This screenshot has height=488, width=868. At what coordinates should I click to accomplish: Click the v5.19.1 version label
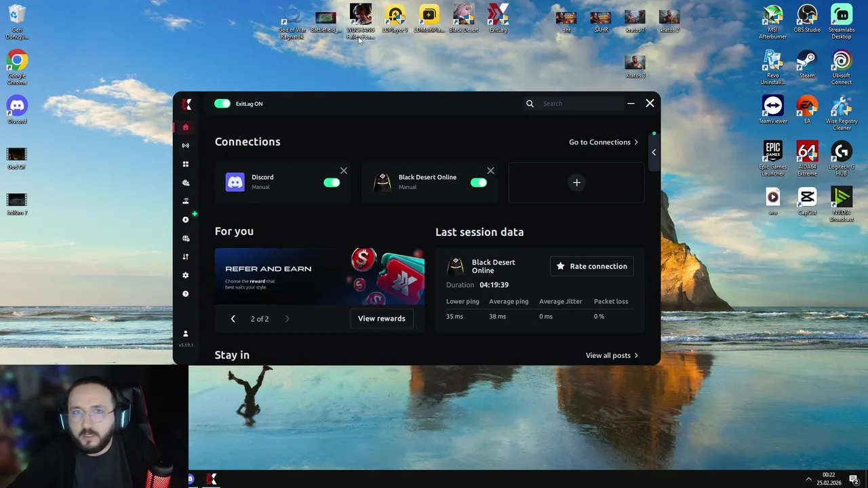click(x=186, y=345)
